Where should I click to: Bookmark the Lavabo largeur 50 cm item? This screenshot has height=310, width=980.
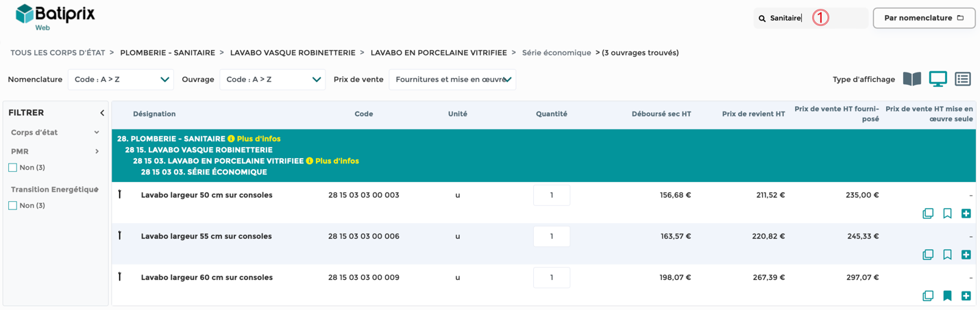tap(947, 214)
